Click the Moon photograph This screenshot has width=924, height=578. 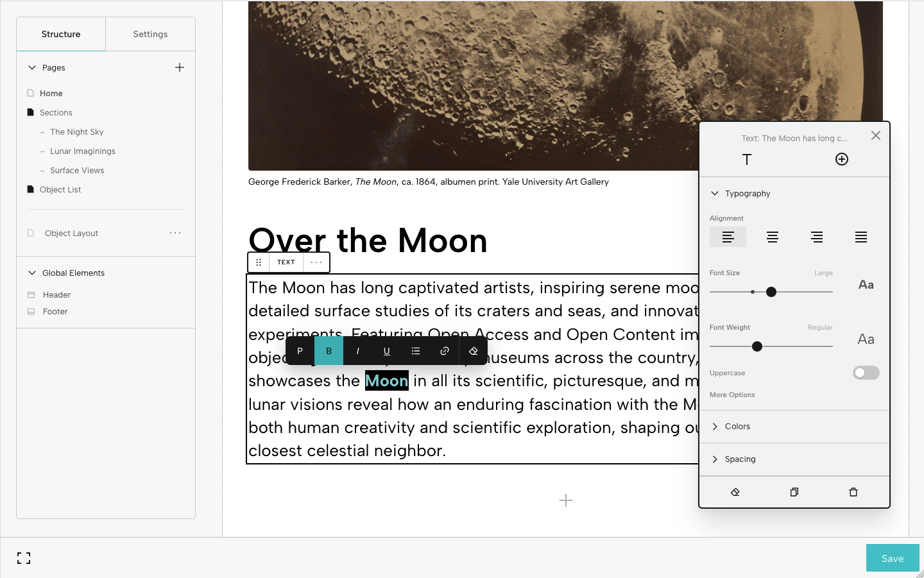tap(565, 85)
